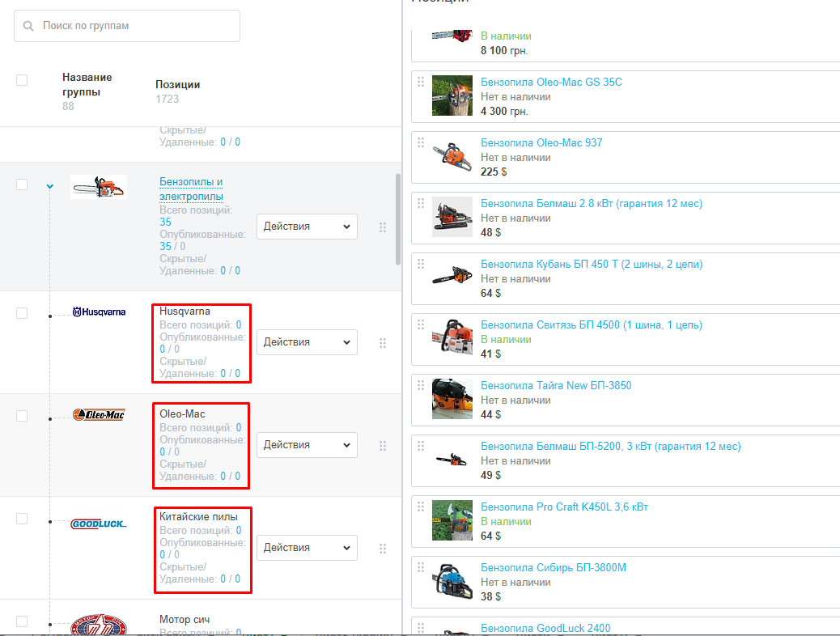Click drag handle of Бензопила Свитязь БП 4500
This screenshot has height=636, width=840.
tap(421, 324)
